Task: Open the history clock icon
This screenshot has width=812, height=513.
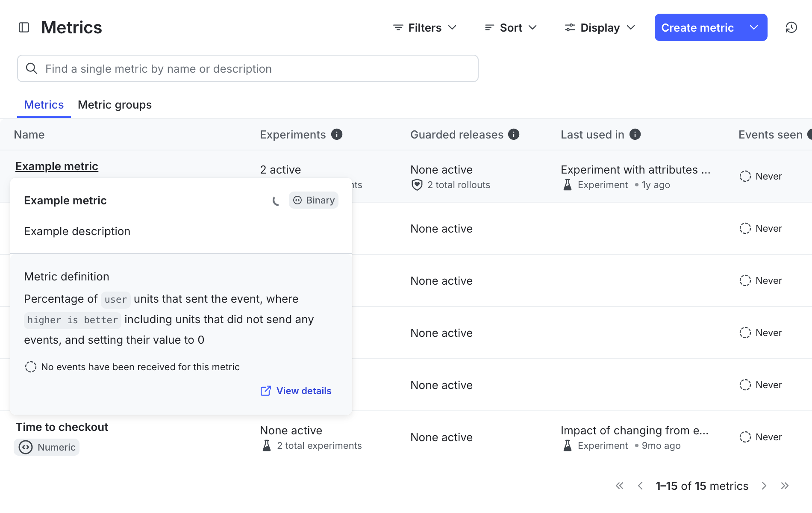Action: (791, 28)
